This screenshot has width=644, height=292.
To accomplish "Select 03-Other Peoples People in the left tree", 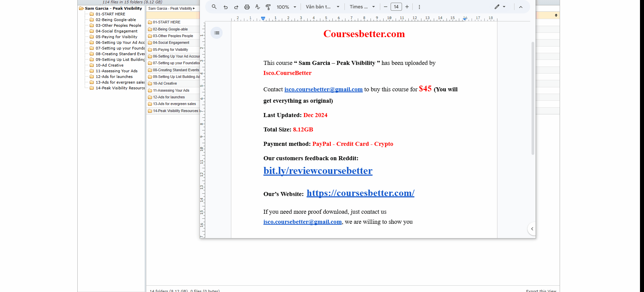I will pyautogui.click(x=118, y=25).
